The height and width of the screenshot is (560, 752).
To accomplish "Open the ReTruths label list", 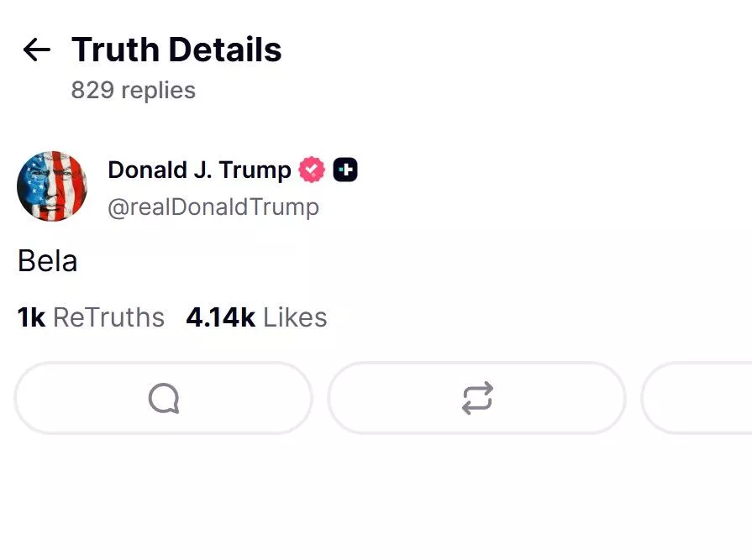I will coord(108,317).
